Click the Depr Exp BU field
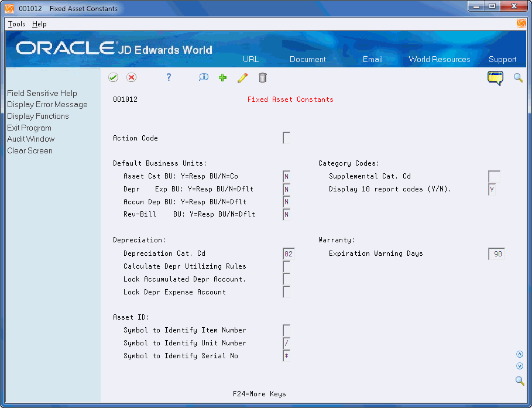This screenshot has width=532, height=408. tap(286, 190)
